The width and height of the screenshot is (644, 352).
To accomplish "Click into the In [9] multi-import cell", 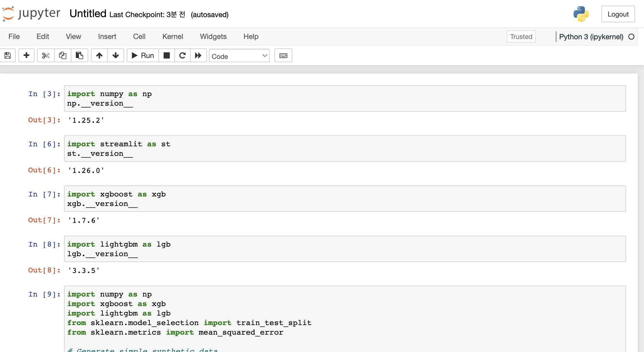I will tap(345, 319).
